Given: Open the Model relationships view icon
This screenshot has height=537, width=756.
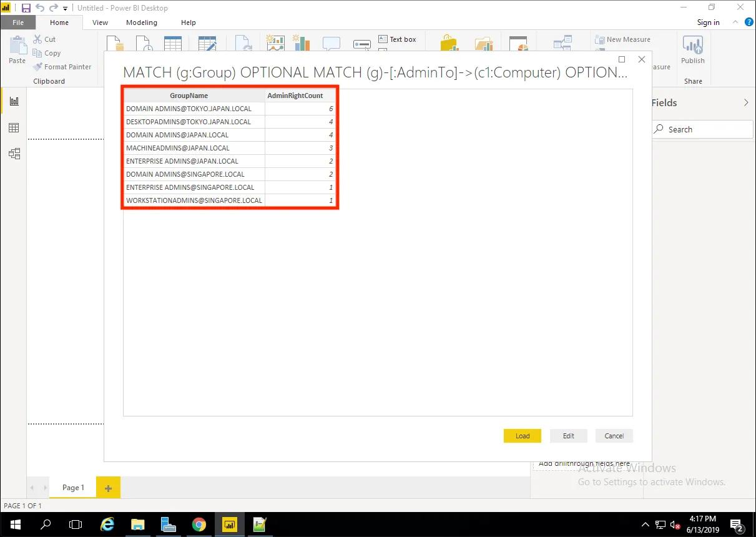Looking at the screenshot, I should pos(14,154).
